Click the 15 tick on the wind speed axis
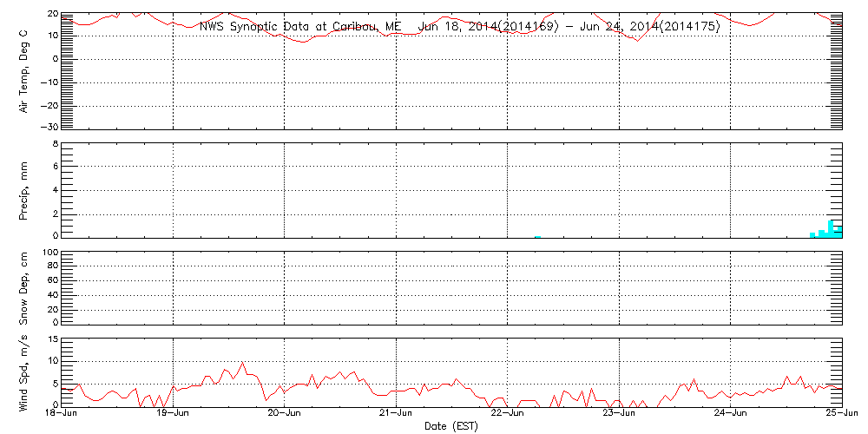Viewport: 868px width, 434px height. (52, 339)
